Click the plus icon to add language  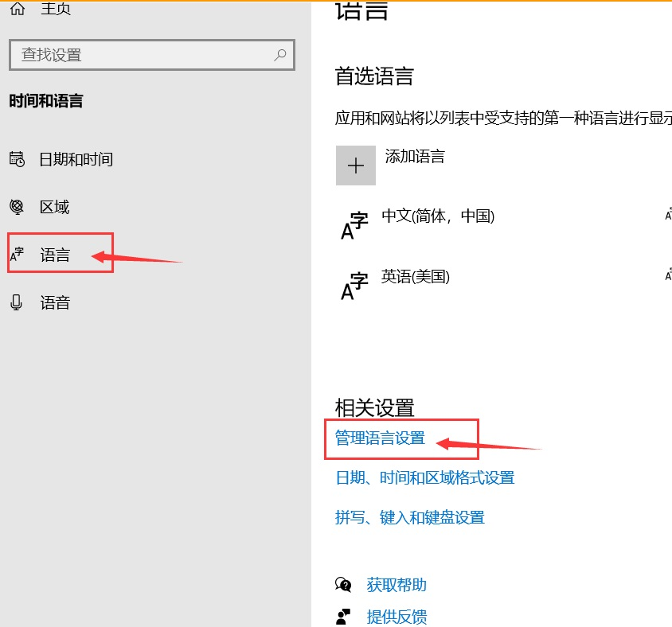[356, 166]
